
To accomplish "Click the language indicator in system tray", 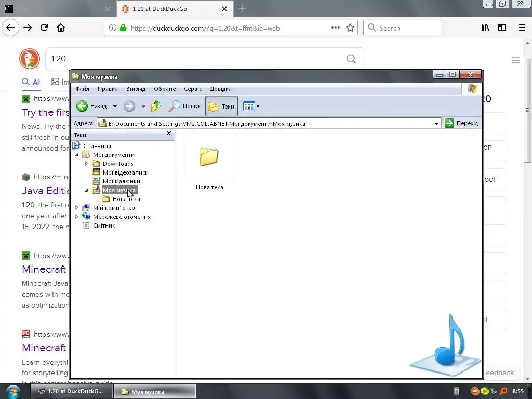I will tap(456, 392).
